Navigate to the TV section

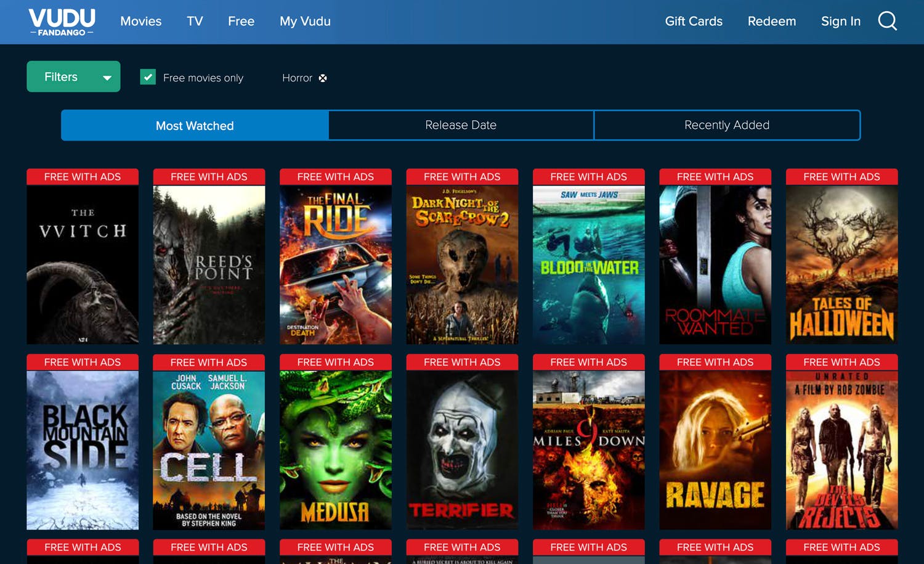click(195, 22)
